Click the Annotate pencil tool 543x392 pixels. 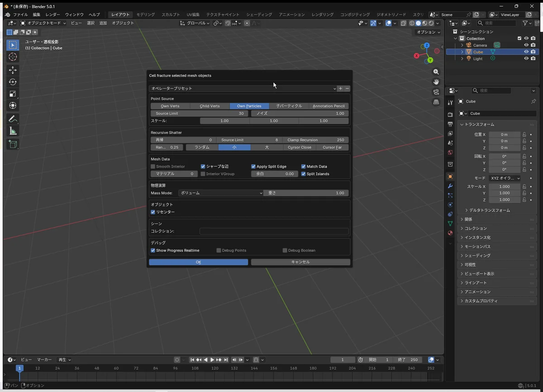(13, 119)
